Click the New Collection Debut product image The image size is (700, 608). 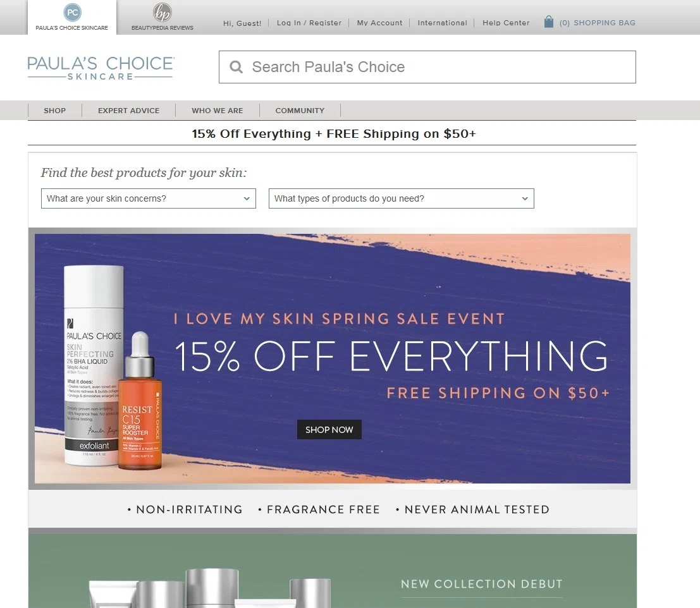pos(210,587)
